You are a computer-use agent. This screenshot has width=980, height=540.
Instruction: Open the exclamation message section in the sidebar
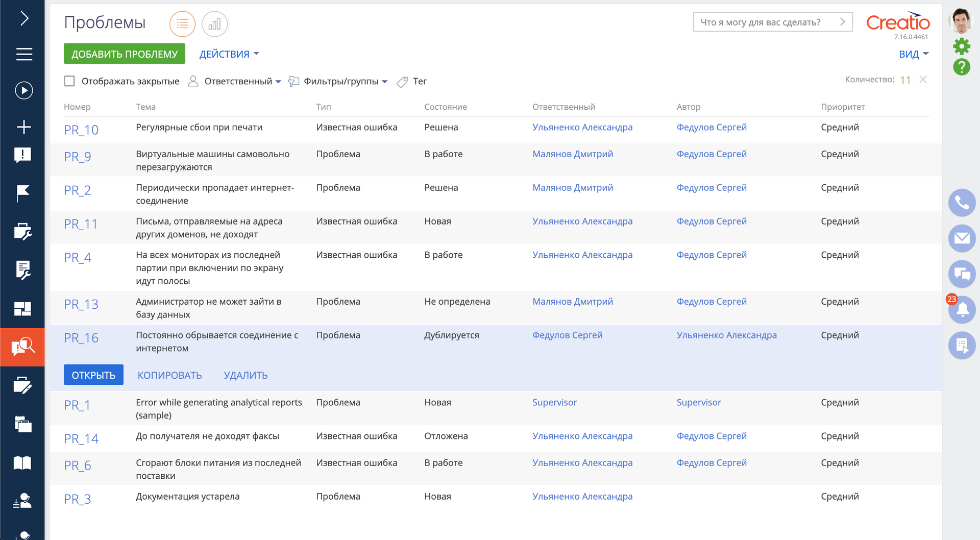point(22,155)
